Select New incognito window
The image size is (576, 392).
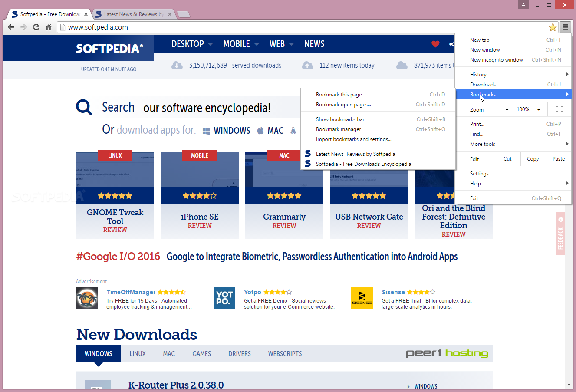pos(513,60)
